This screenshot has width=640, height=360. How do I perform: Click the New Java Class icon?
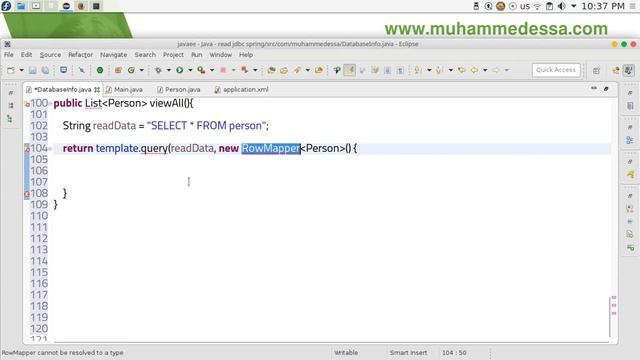click(131, 70)
